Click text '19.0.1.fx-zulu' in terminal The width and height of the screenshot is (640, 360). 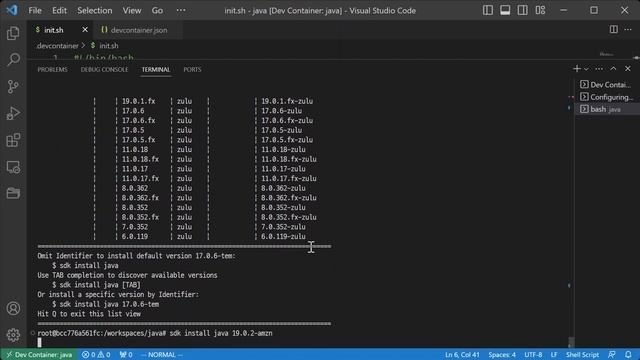(287, 101)
